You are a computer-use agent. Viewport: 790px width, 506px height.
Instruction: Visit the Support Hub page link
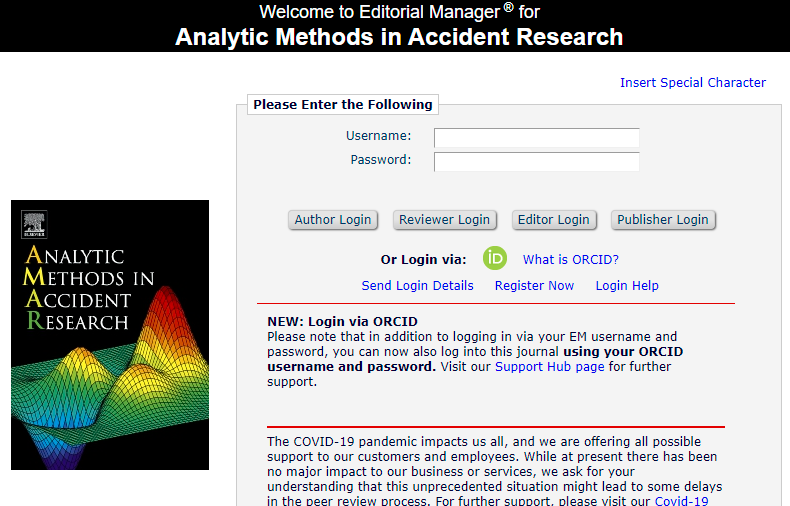tap(549, 367)
